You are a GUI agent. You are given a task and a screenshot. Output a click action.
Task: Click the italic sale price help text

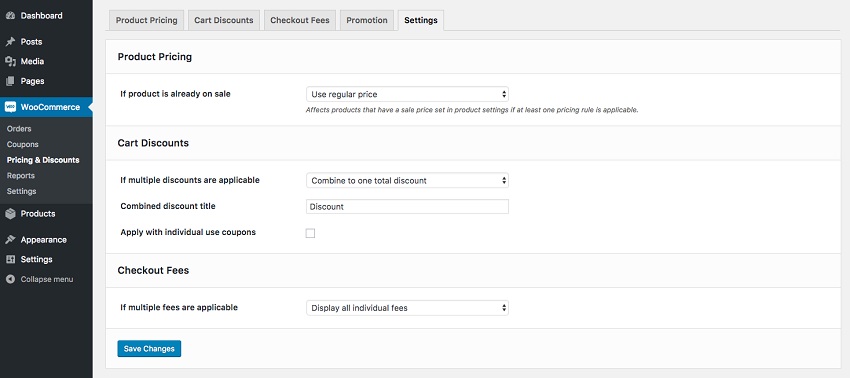click(x=472, y=110)
